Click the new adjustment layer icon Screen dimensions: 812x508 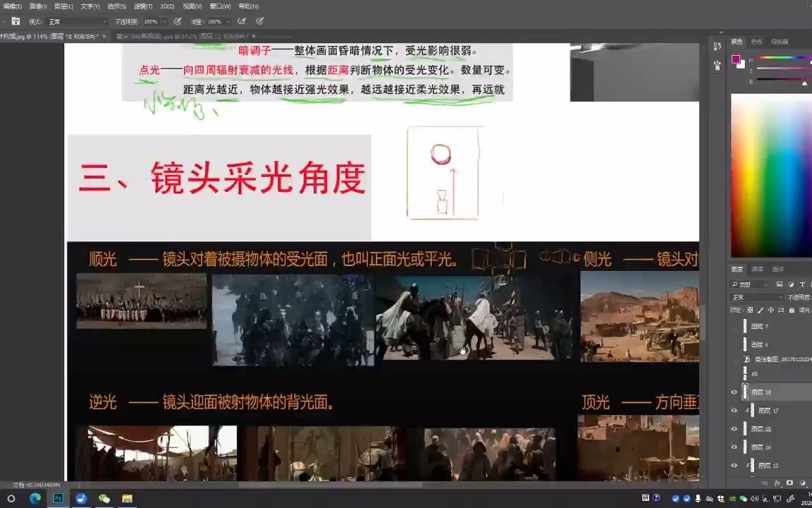click(804, 483)
